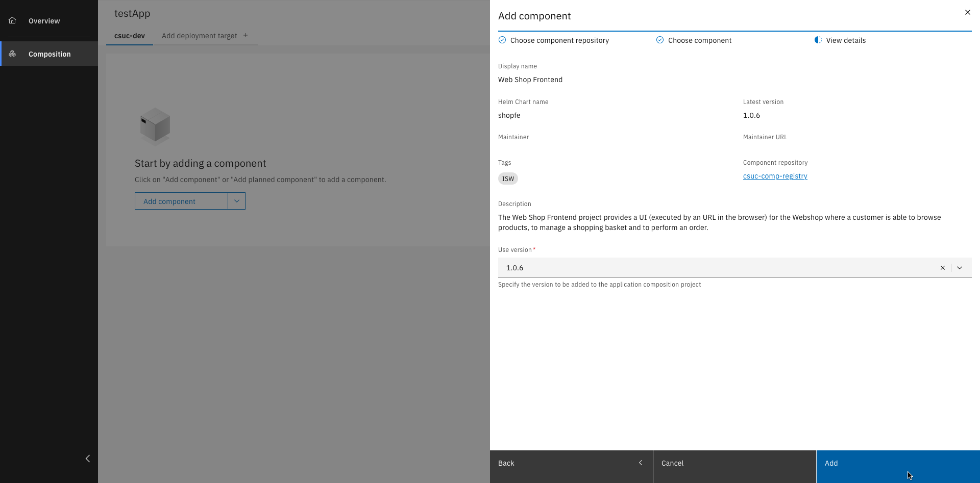Switch to the csuc-dev tab
Image resolution: width=980 pixels, height=483 pixels.
pyautogui.click(x=129, y=36)
